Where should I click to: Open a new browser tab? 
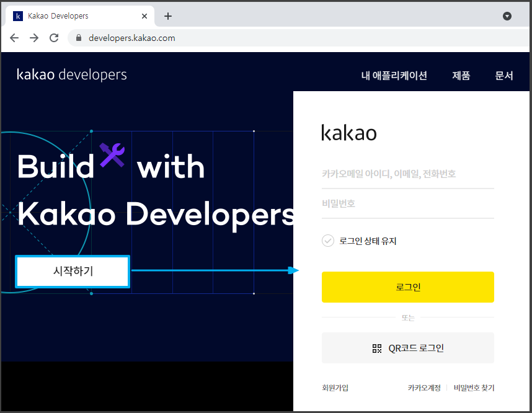[x=167, y=16]
